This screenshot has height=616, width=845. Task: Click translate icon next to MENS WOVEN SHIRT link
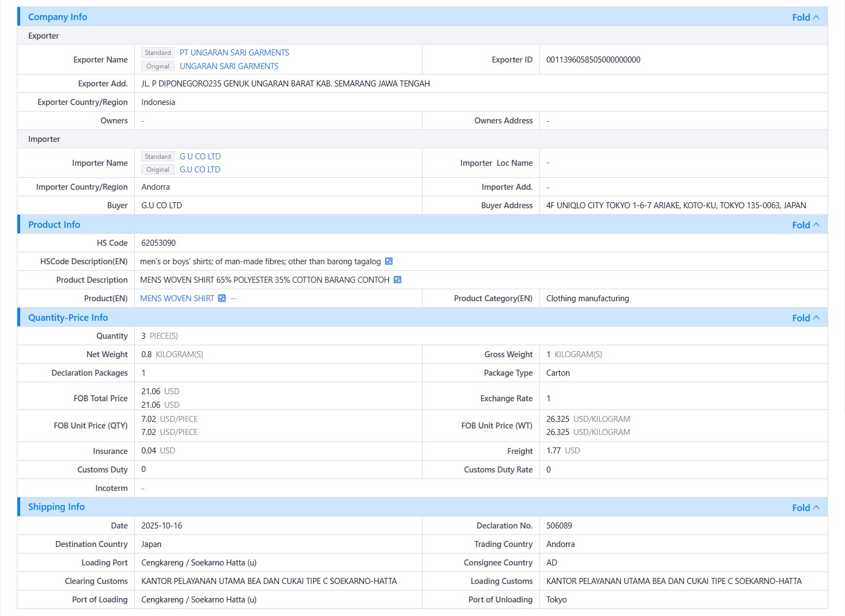(222, 298)
